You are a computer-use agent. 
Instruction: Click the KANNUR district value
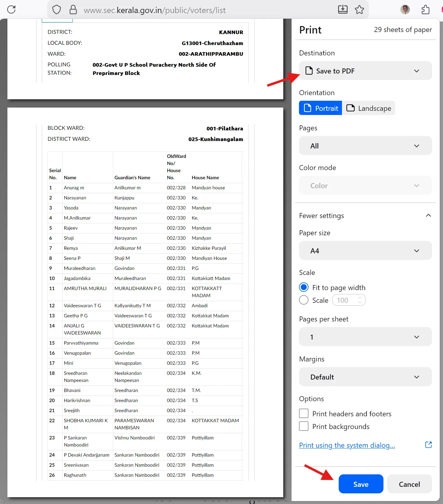(x=231, y=32)
